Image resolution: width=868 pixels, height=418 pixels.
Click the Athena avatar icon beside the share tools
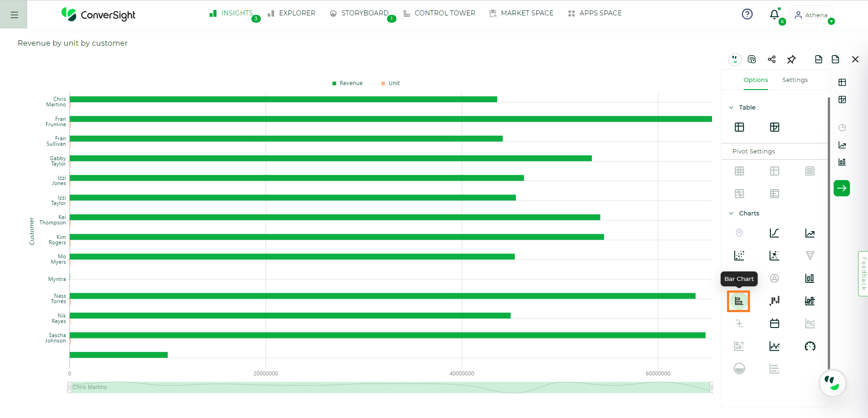pos(735,59)
